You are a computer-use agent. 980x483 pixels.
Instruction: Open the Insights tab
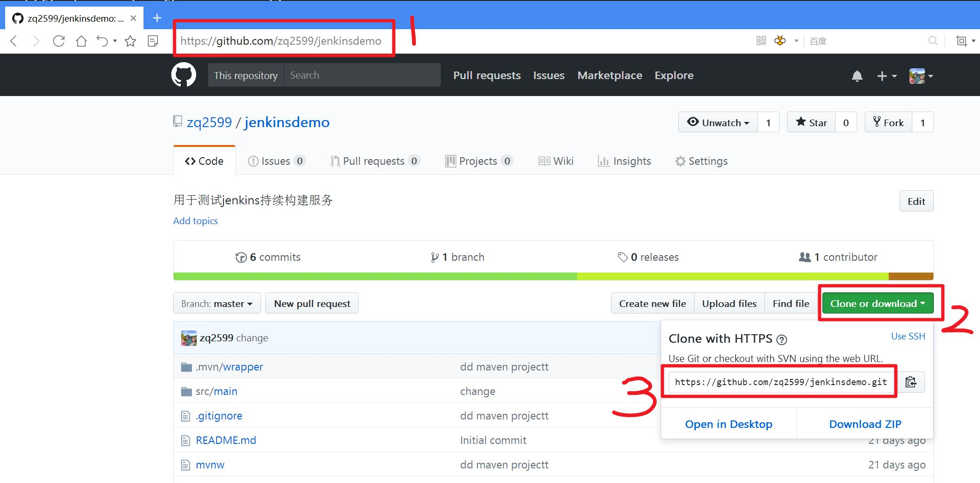coord(624,161)
